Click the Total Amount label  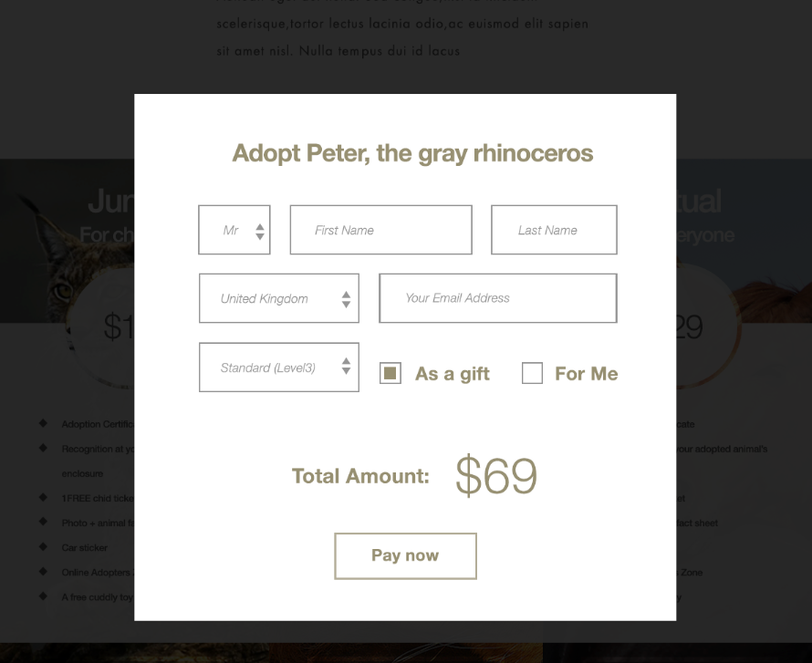[360, 476]
